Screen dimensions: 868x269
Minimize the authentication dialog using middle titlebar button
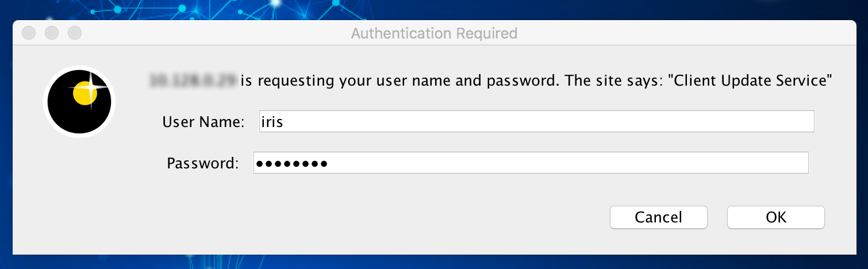tap(52, 33)
